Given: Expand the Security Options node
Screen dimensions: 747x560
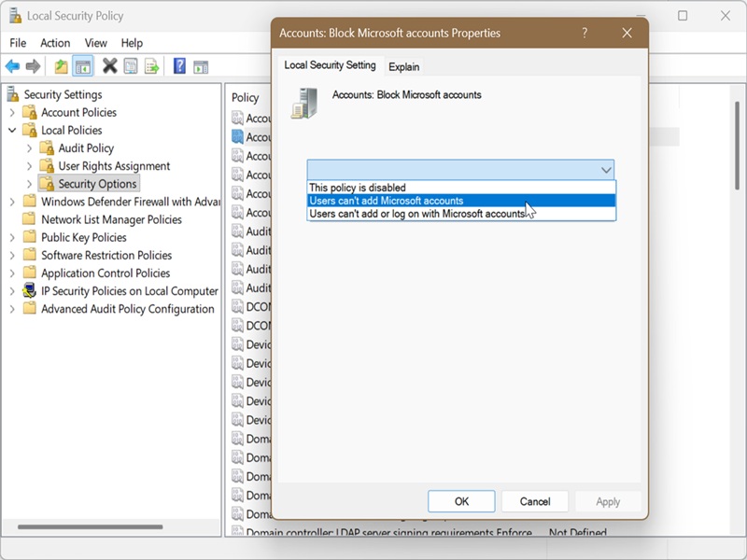Looking at the screenshot, I should pos(30,184).
